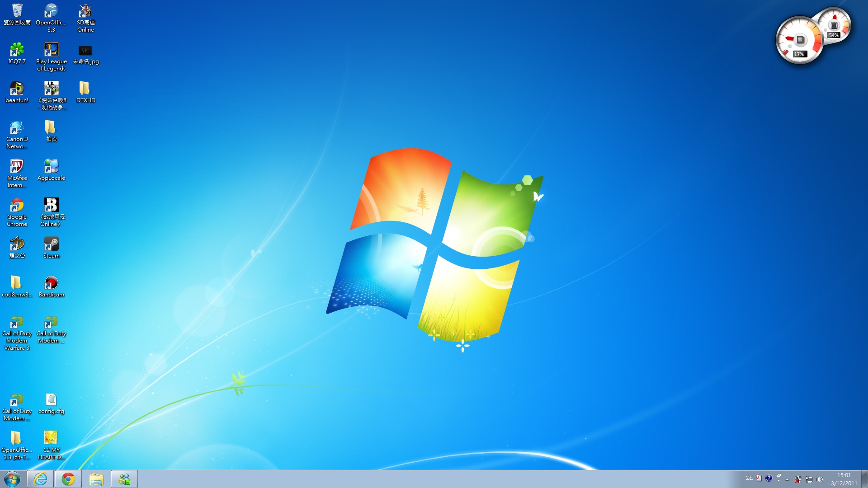This screenshot has height=488, width=868.
Task: Select the ICQ7.7 shortcut
Action: tap(17, 53)
